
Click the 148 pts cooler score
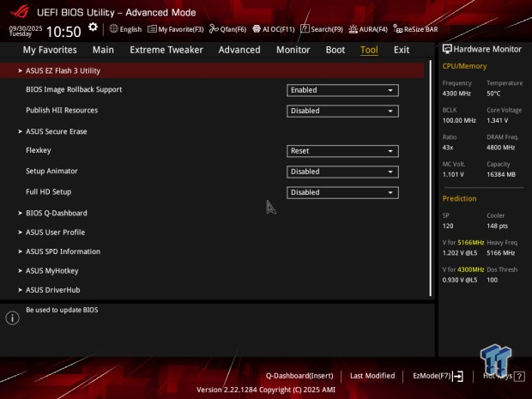[497, 226]
